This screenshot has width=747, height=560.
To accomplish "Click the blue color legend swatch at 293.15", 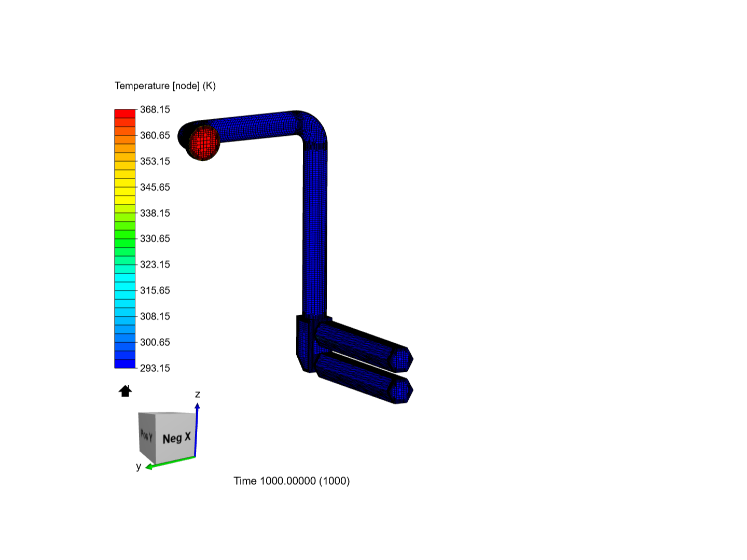I will click(x=125, y=363).
